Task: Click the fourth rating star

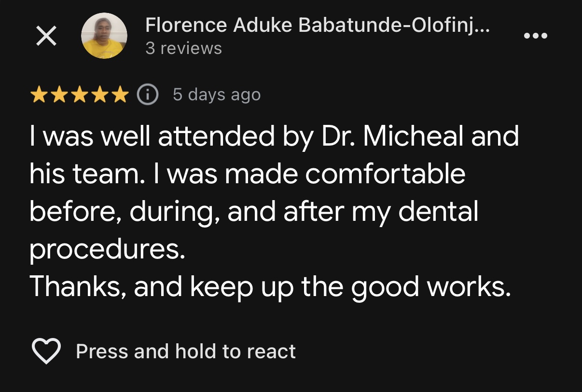Action: (99, 95)
